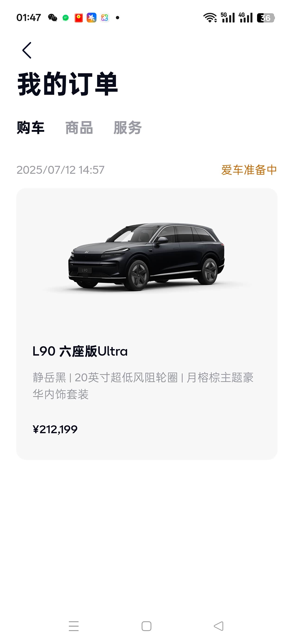The image size is (293, 644).
Task: Tap the Android back triangle button
Action: pos(219,626)
